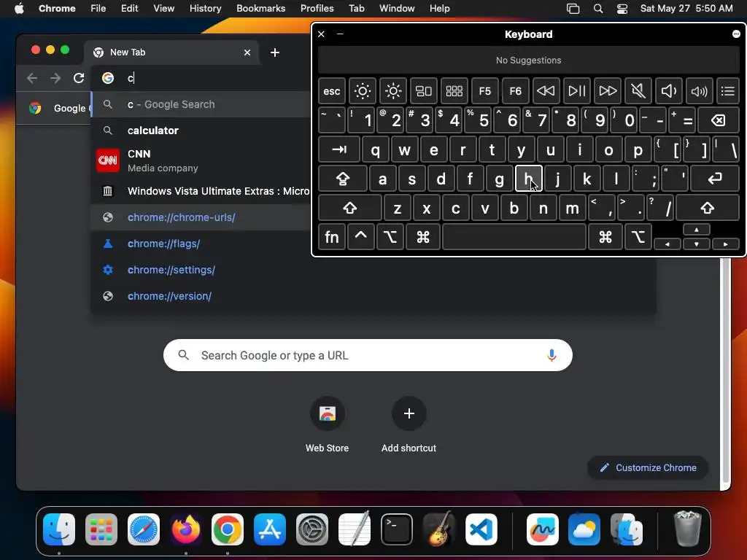Click the increase brightness key on keyboard

click(x=393, y=91)
